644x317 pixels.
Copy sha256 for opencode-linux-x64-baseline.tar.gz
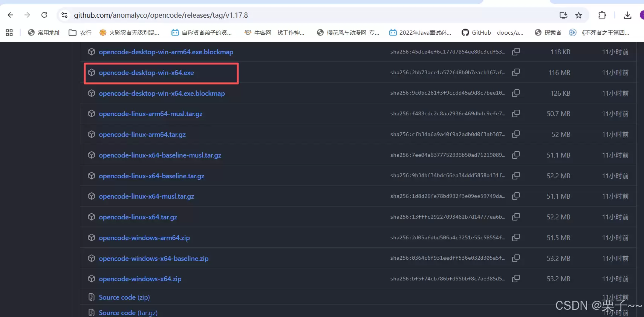[516, 176]
